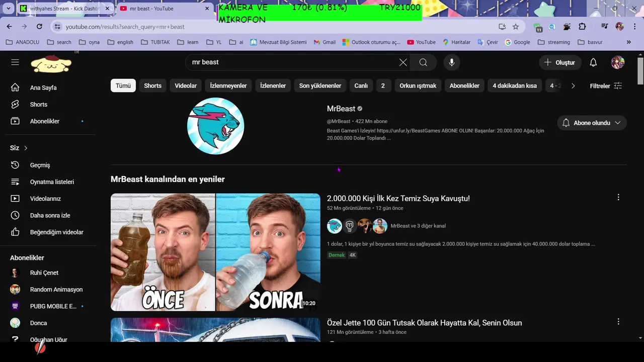Image resolution: width=644 pixels, height=362 pixels.
Task: Open the MrBeast channel name link
Action: (x=341, y=109)
